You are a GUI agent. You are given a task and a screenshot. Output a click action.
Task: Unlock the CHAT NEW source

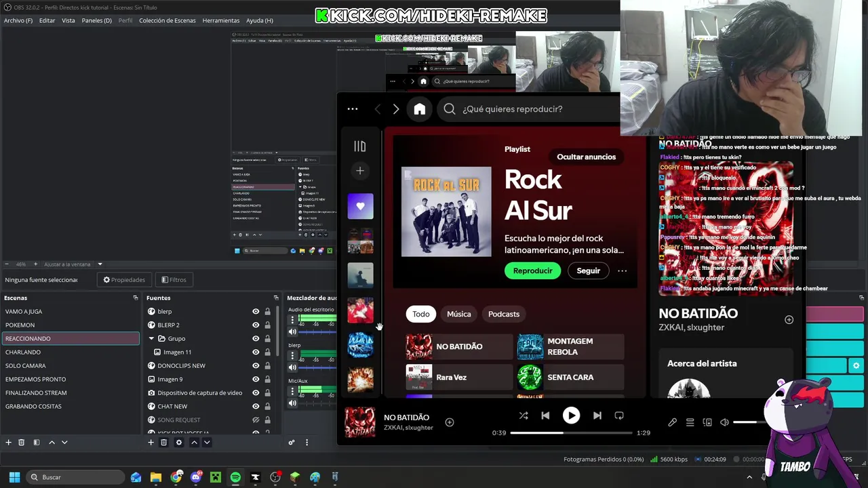coord(267,407)
